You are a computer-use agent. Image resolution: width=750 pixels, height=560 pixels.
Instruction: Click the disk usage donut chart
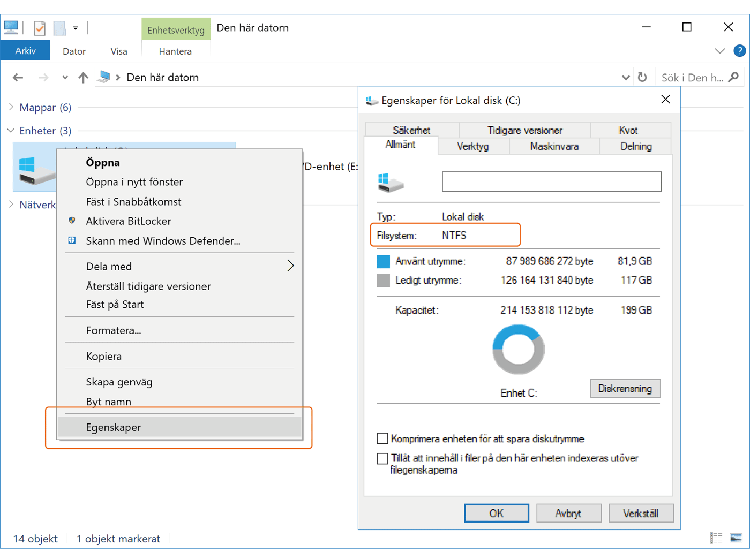coord(518,350)
